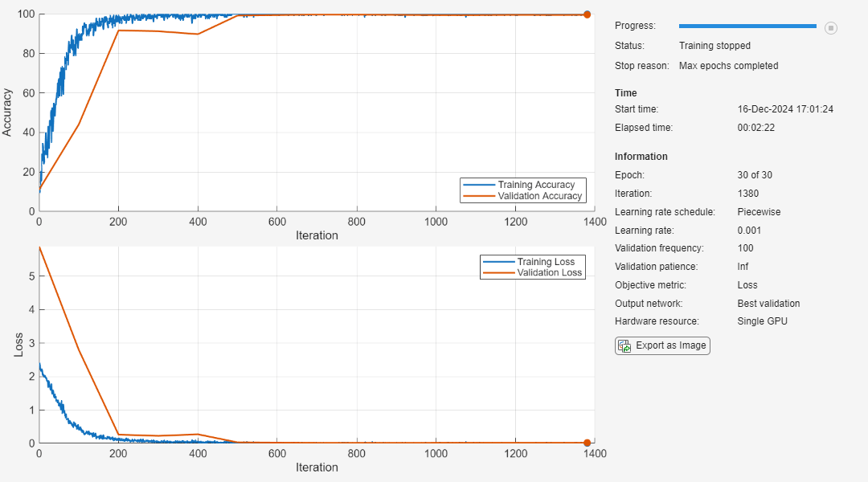Click the export icon inside Export button
Viewport: 868px width, 482px height.
coord(624,346)
